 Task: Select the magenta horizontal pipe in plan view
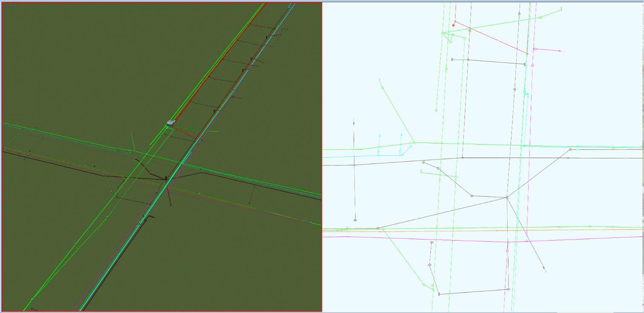click(426, 239)
